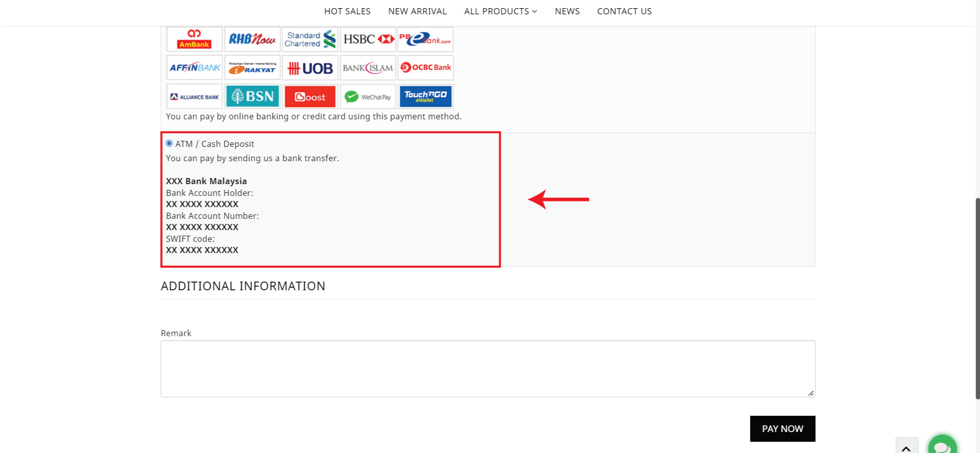Pick the Boost e-wallet logo
980x453 pixels.
[310, 96]
